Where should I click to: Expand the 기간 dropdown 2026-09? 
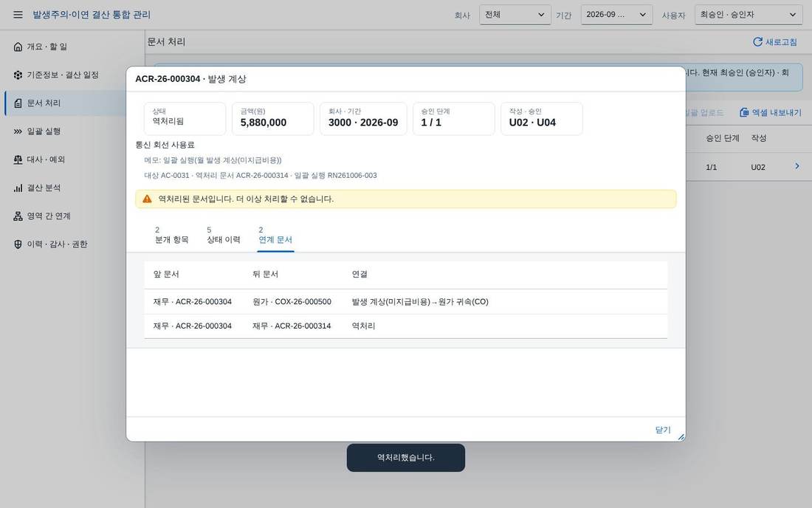(616, 15)
